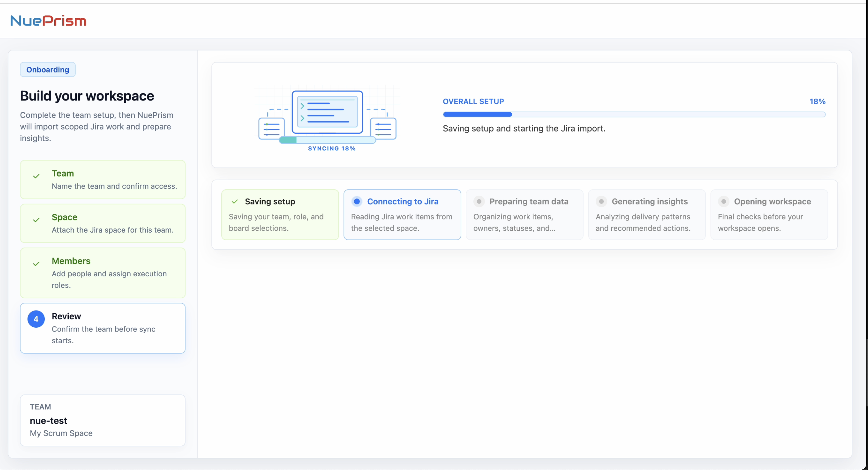Click the Opening workspace grey dot
This screenshot has width=868, height=470.
(723, 201)
